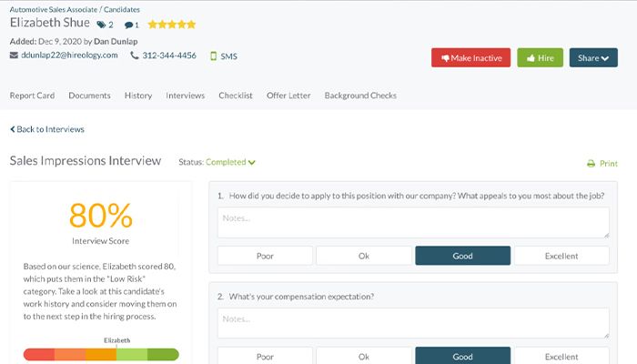Screen dimensions: 637x364
Task: Click the Elizabeth marker on the risk bar
Action: pos(117,340)
